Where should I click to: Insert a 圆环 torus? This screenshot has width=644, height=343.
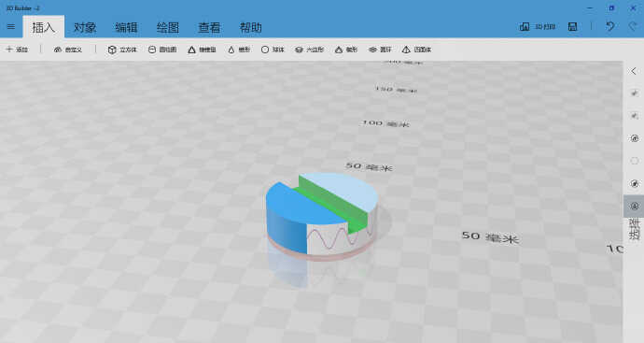coord(380,50)
